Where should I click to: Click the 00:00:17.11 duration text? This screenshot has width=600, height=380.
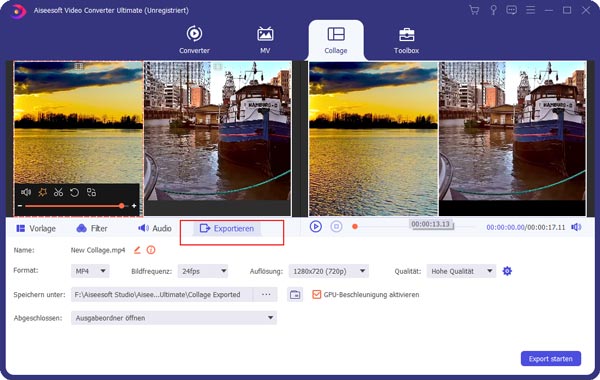[x=546, y=227]
